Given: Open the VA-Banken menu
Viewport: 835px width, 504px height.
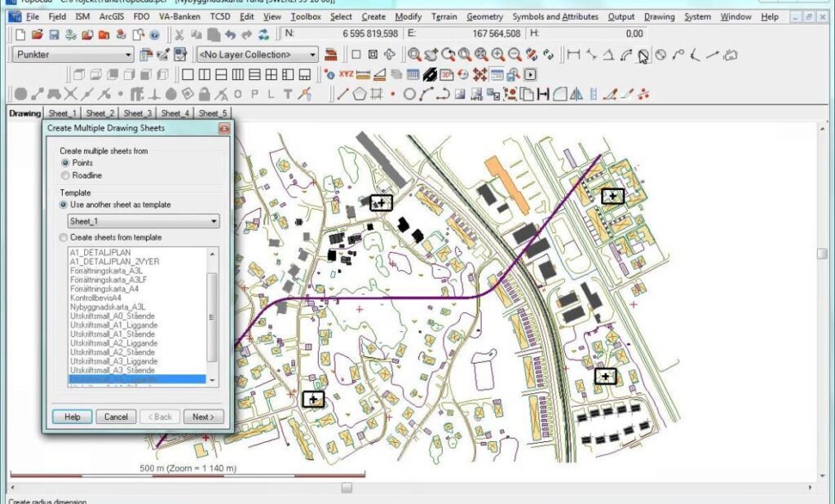Looking at the screenshot, I should [179, 16].
